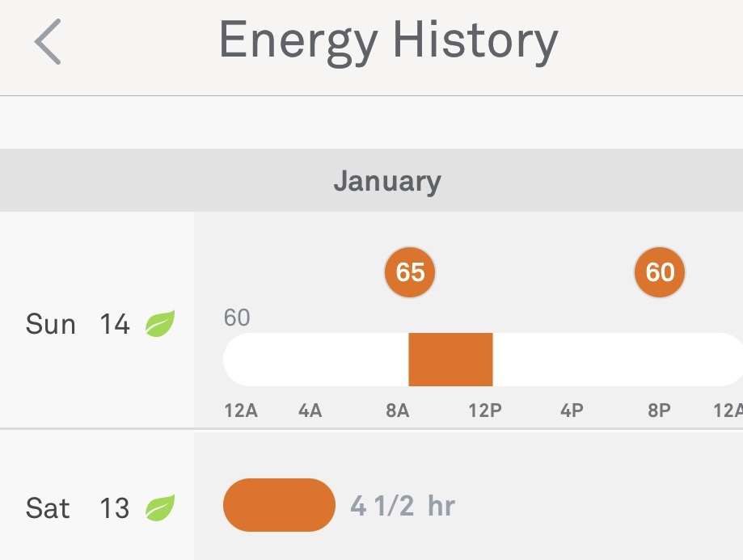Screen dimensions: 743x560
Task: Select the orange 65 temperature setpoint badge
Action: point(410,273)
